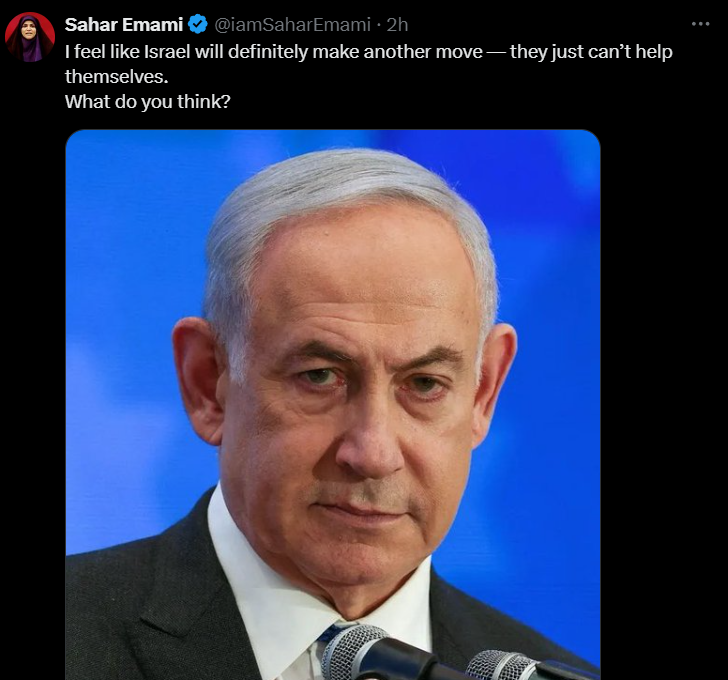Click the word definitely in the tweet

(268, 52)
